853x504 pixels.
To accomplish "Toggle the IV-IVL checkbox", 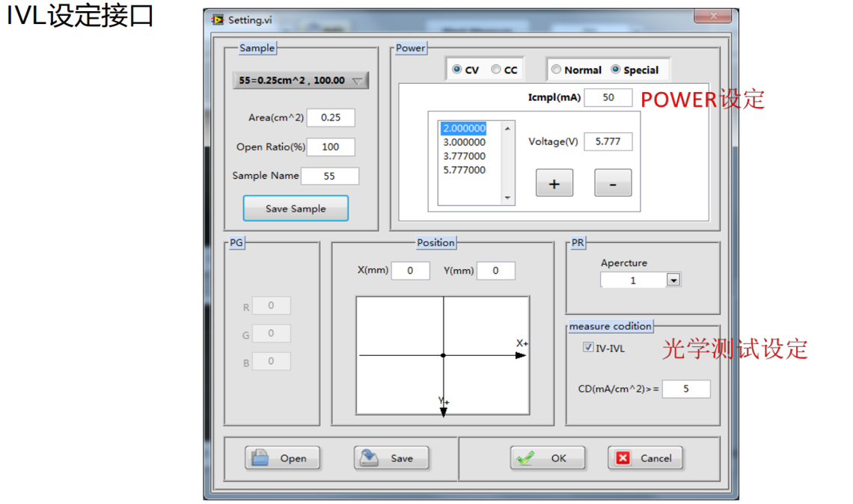I will tap(588, 348).
